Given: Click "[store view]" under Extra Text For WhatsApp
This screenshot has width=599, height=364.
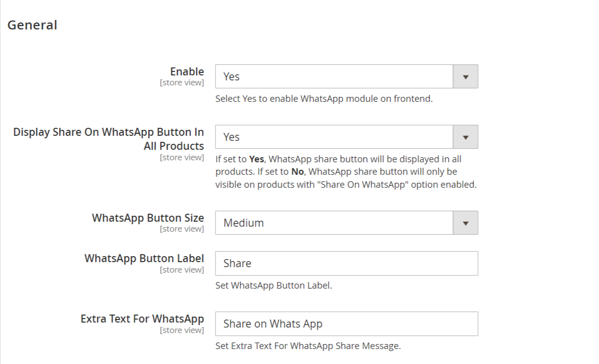Looking at the screenshot, I should coord(182,330).
